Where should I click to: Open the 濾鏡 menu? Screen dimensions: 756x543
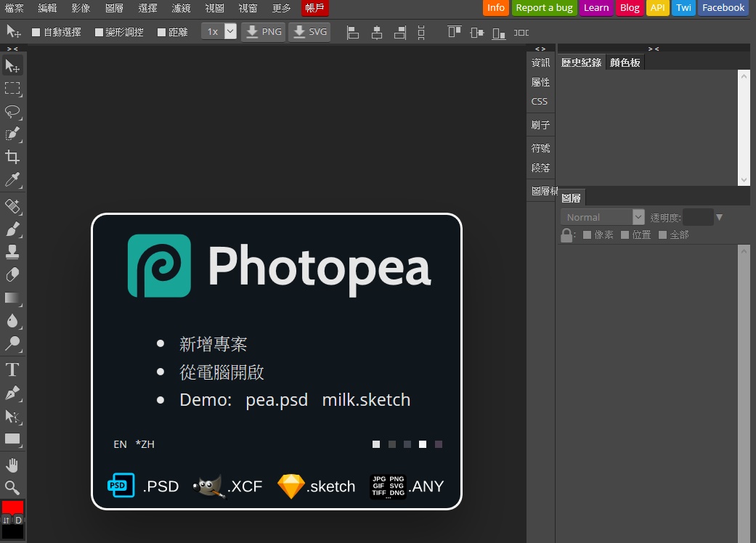[181, 8]
